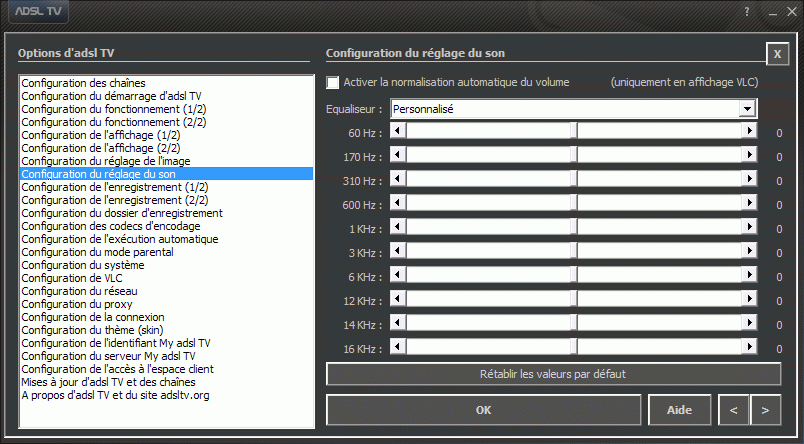Image resolution: width=804 pixels, height=444 pixels.
Task: Open A propos d'adsl TV entry
Action: [166, 395]
